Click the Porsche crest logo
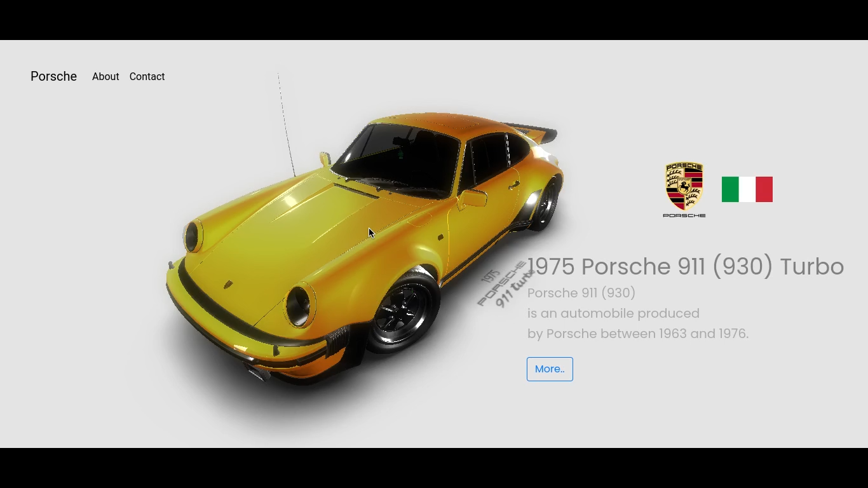Screen dimensions: 868x488 684,189
